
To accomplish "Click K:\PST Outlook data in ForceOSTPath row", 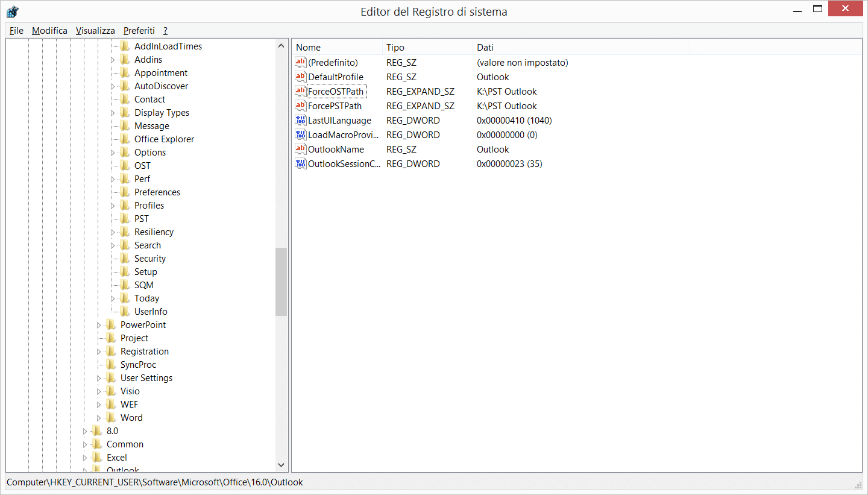I will coord(507,92).
